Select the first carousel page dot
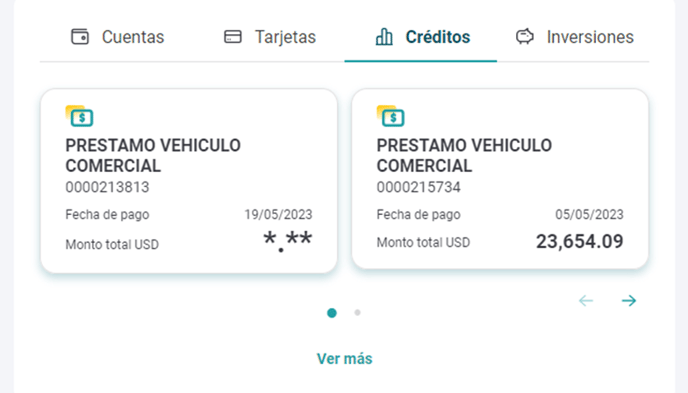The width and height of the screenshot is (688, 393). [x=332, y=313]
